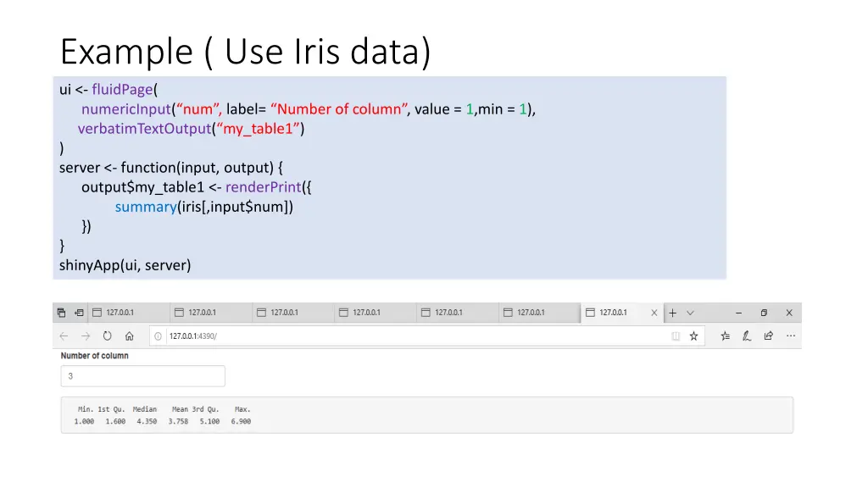This screenshot has width=868, height=488.
Task: Click the output$my_table1 <- renderPrint({ line
Action: (197, 187)
